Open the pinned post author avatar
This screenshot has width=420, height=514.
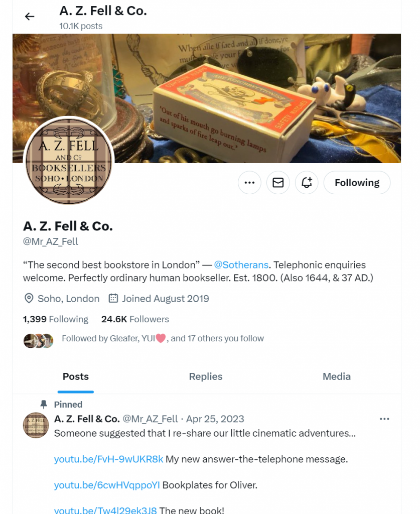point(36,425)
